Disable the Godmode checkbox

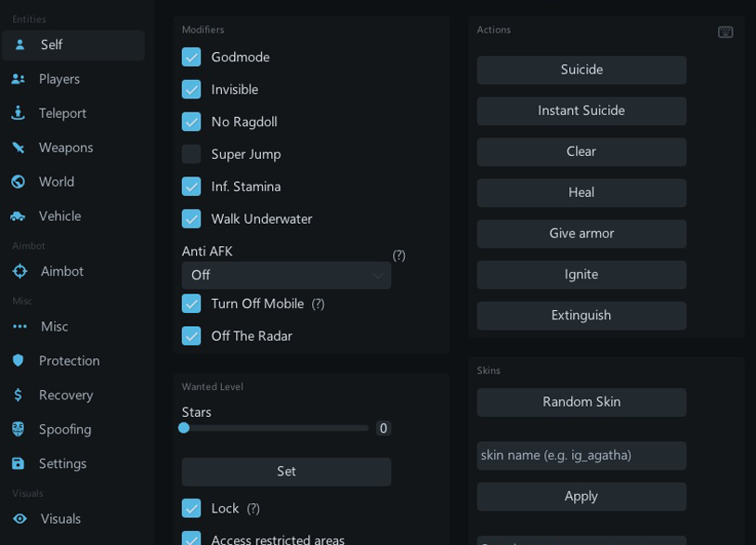191,57
